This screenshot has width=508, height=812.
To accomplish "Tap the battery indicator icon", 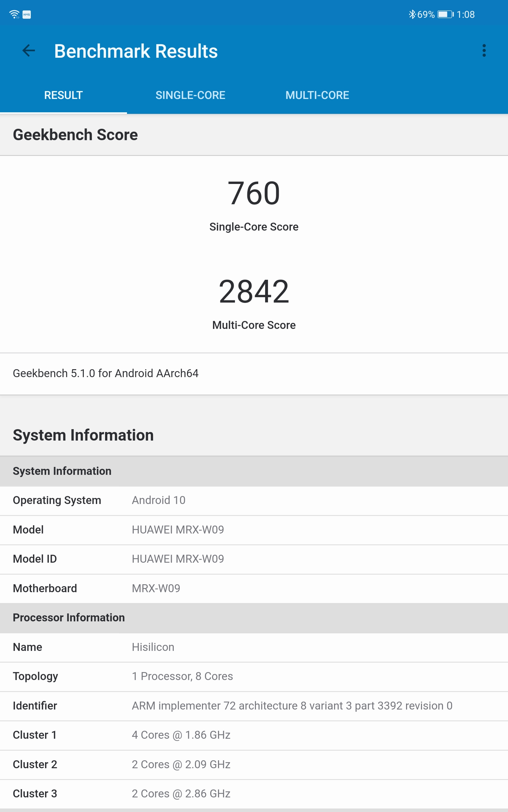I will pos(445,14).
